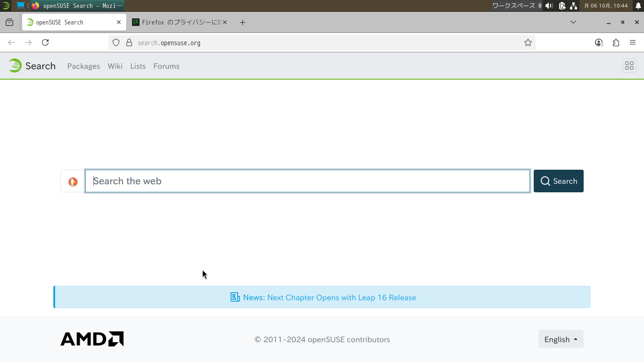Go back to the previous page

11,42
